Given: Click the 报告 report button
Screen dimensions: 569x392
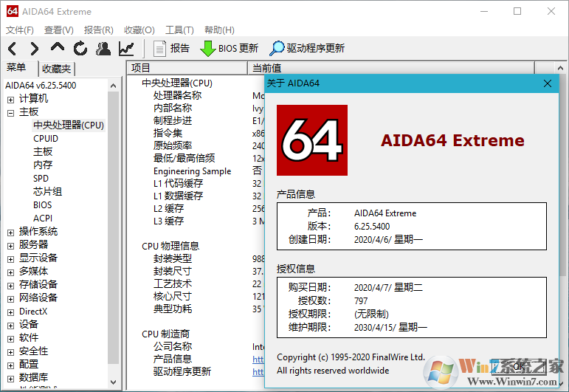Looking at the screenshot, I should tap(171, 49).
